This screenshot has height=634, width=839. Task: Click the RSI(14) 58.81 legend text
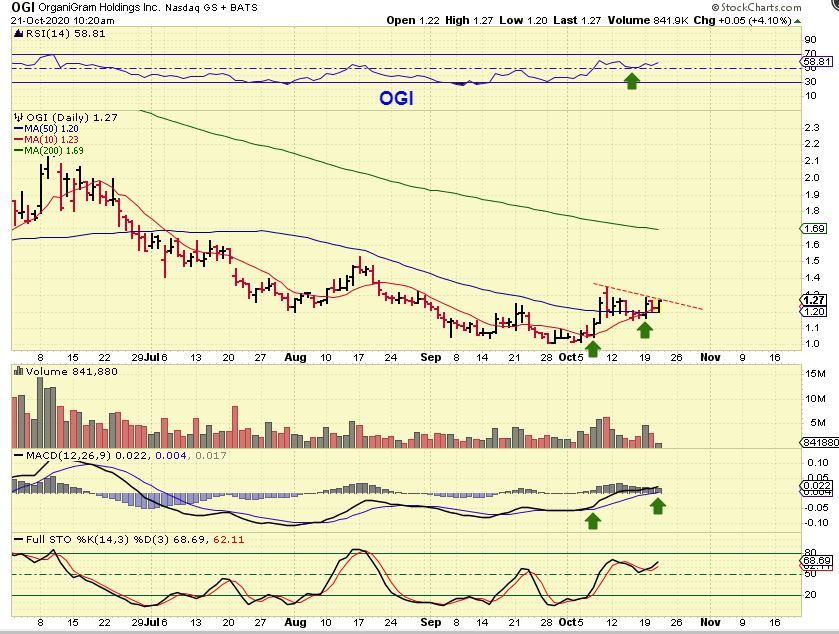[65, 34]
